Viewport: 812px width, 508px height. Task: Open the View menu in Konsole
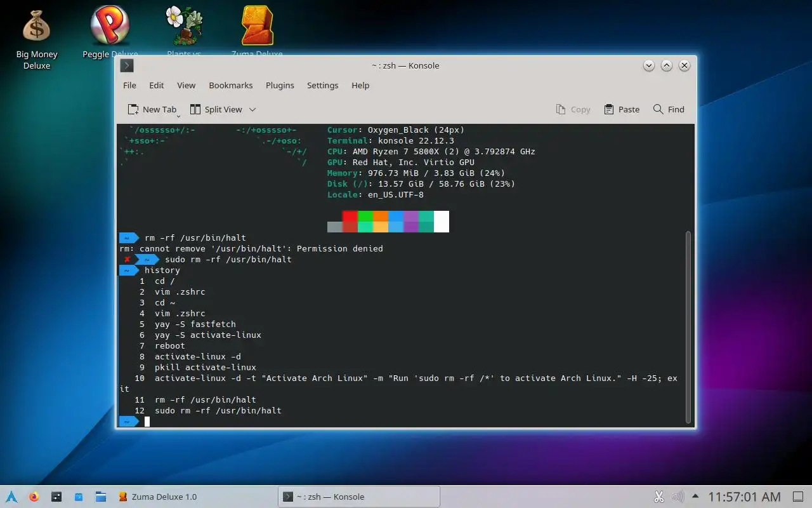point(186,85)
